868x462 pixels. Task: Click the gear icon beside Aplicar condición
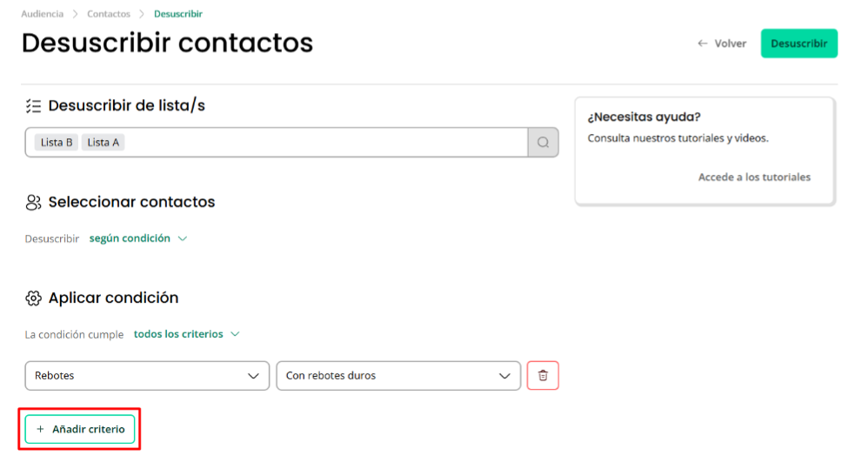pos(33,298)
